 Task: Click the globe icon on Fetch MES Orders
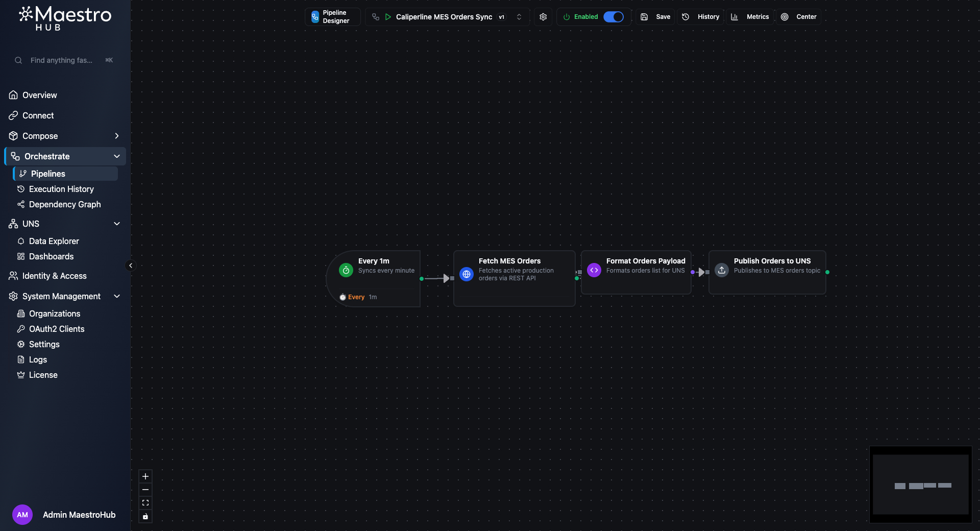tap(466, 274)
